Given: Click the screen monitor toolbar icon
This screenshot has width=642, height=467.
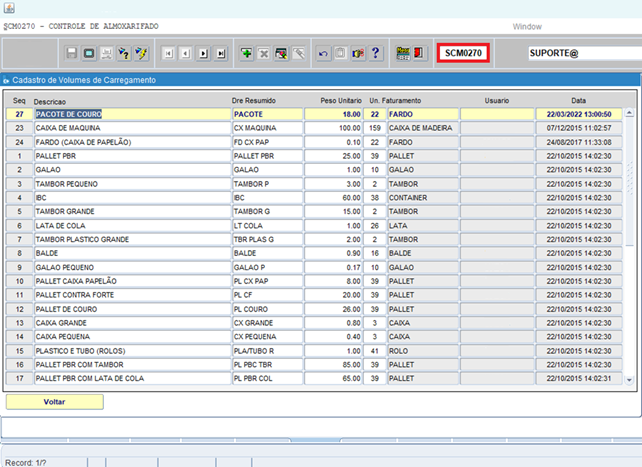Looking at the screenshot, I should coord(89,53).
